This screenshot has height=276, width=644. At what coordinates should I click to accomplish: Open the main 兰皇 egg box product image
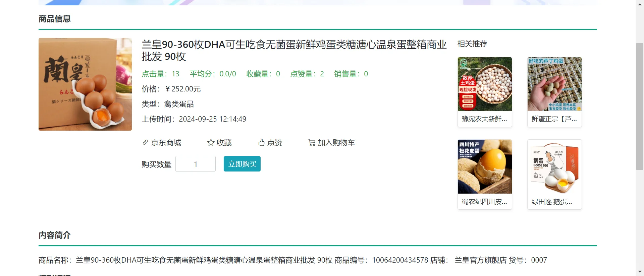[85, 84]
